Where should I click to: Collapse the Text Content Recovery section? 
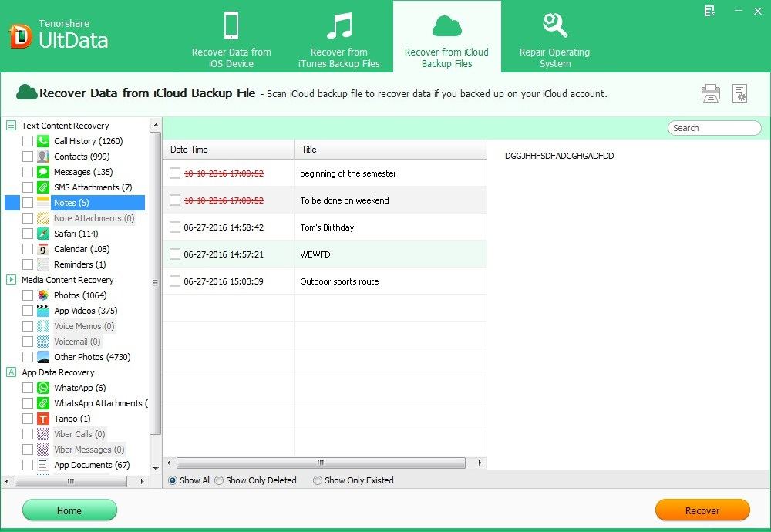pyautogui.click(x=12, y=125)
